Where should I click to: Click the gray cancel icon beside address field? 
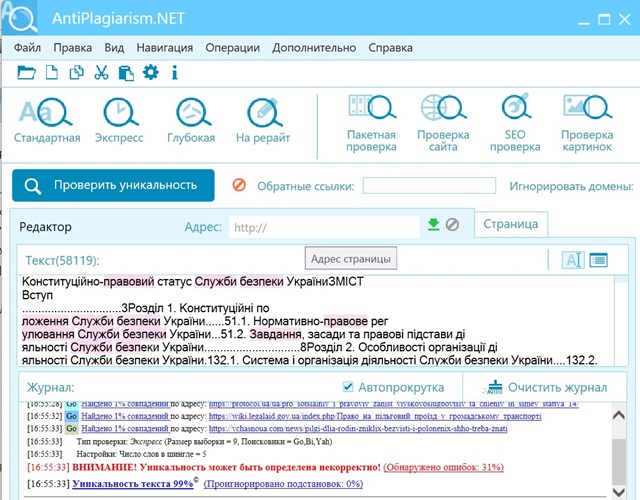point(452,224)
